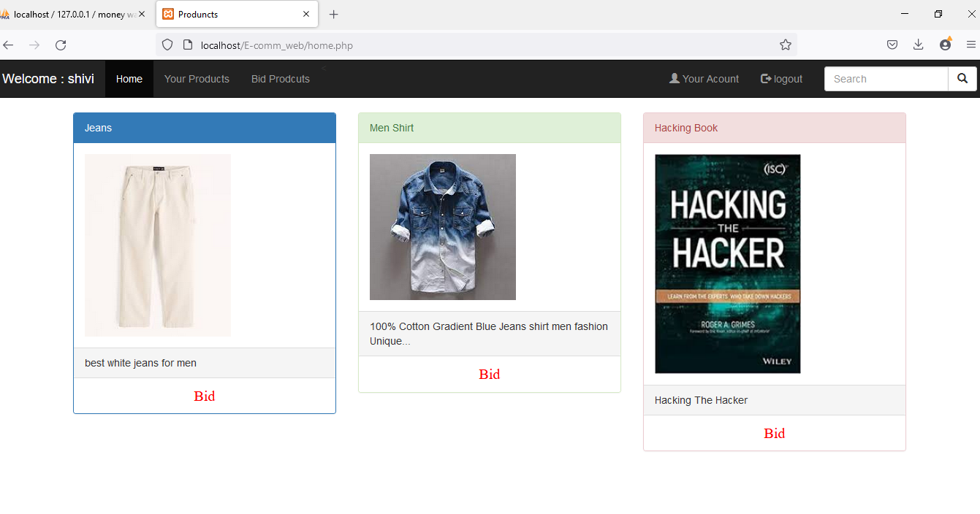Screen dimensions: 980x514
Task: Open the browser downloads icon
Action: click(919, 45)
